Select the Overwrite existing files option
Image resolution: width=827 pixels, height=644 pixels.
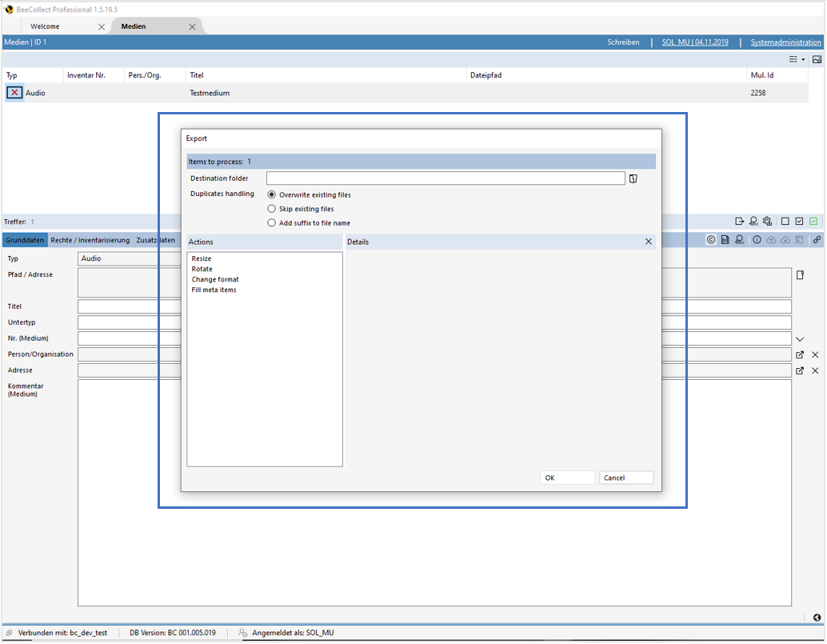coord(272,194)
